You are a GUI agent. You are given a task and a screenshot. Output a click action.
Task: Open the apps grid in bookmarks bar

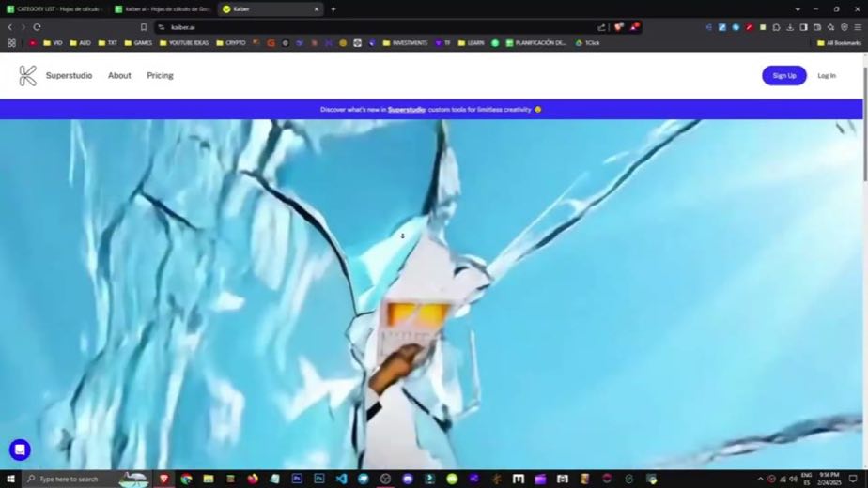[x=11, y=42]
